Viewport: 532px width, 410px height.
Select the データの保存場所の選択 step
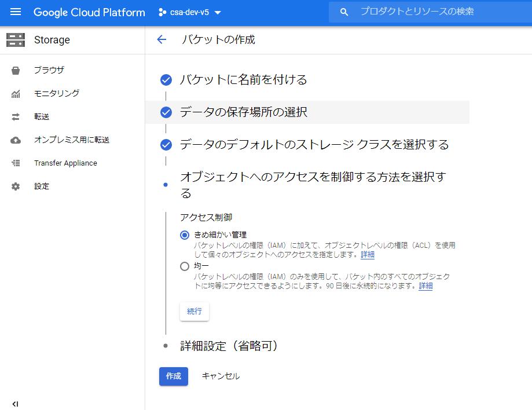(x=167, y=113)
